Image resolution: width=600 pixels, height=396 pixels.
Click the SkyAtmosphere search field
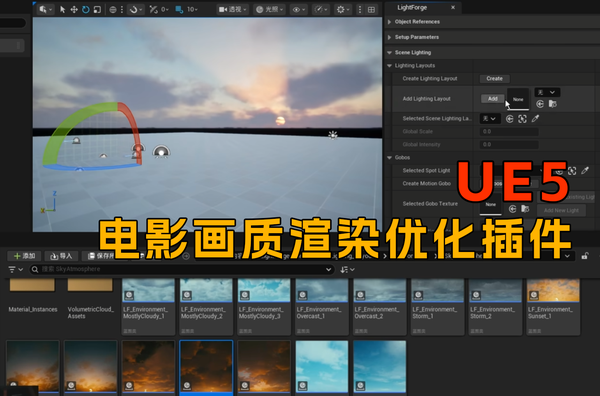click(x=180, y=269)
